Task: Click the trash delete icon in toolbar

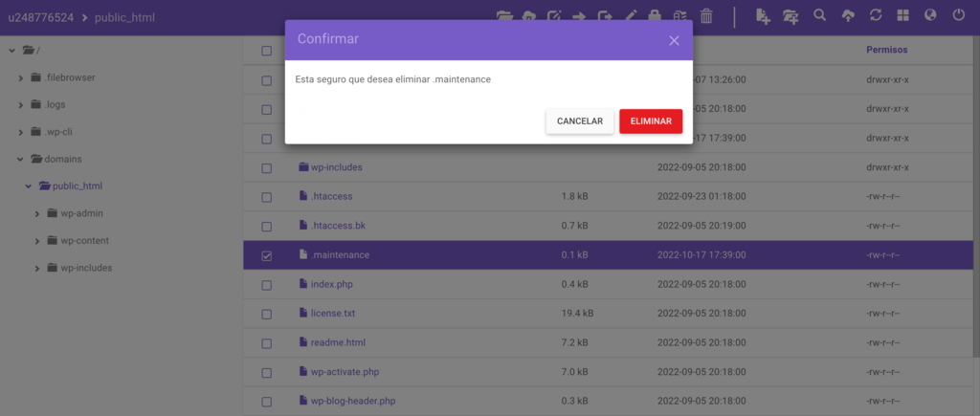Action: [706, 16]
